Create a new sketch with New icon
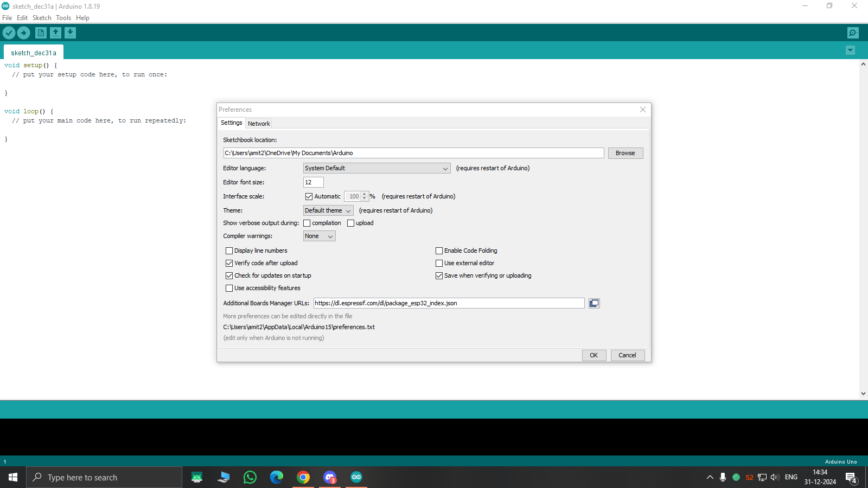 click(41, 33)
